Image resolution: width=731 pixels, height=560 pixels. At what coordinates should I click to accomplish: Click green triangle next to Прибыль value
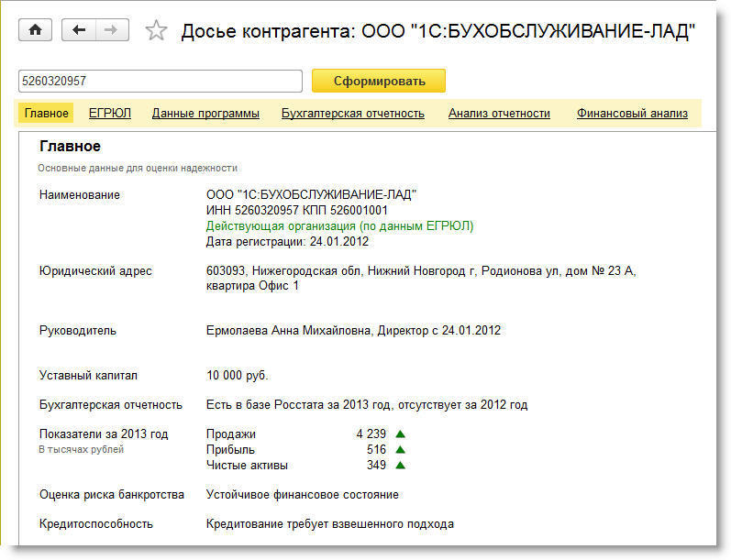400,450
